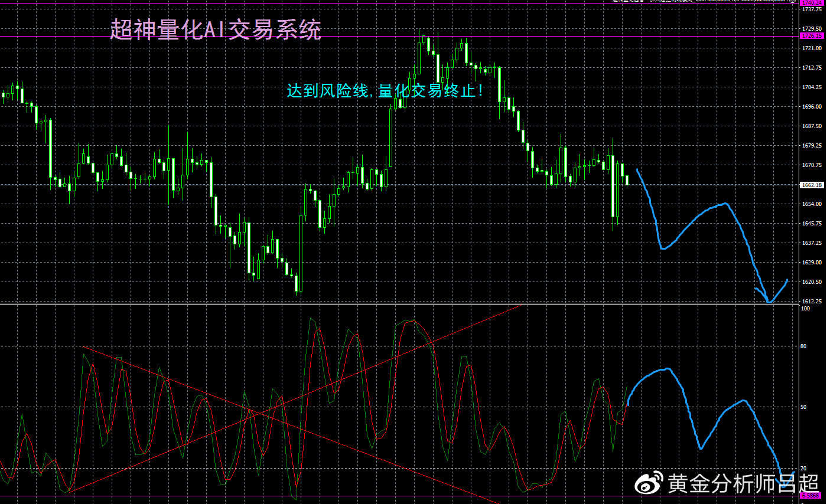The width and height of the screenshot is (827, 504).
Task: Click the 1712.75 price scale label
Action: [x=811, y=68]
